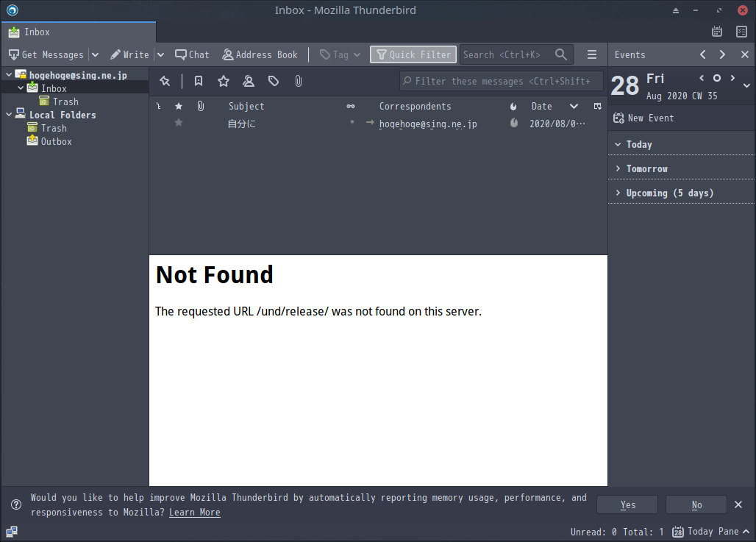
Task: Close the Events today pane
Action: point(744,54)
